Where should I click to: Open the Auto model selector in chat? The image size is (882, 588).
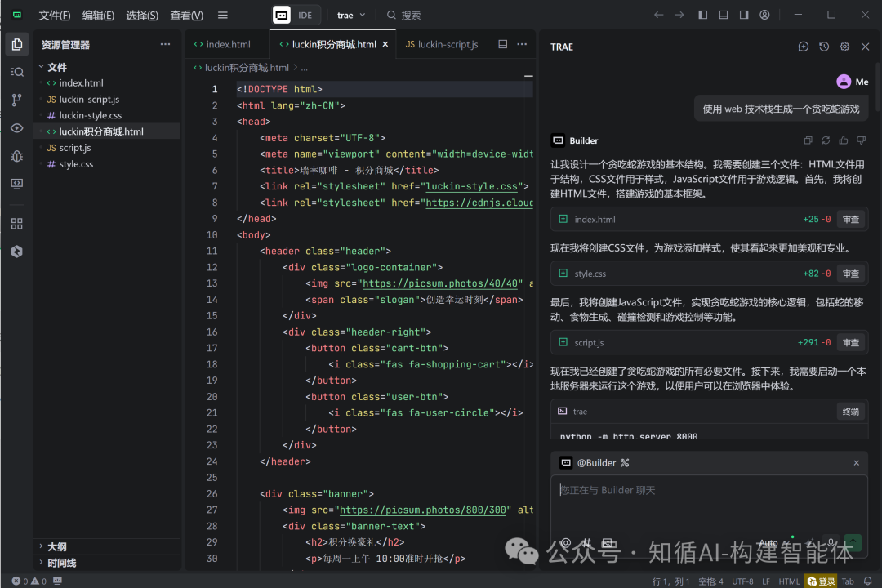point(768,541)
